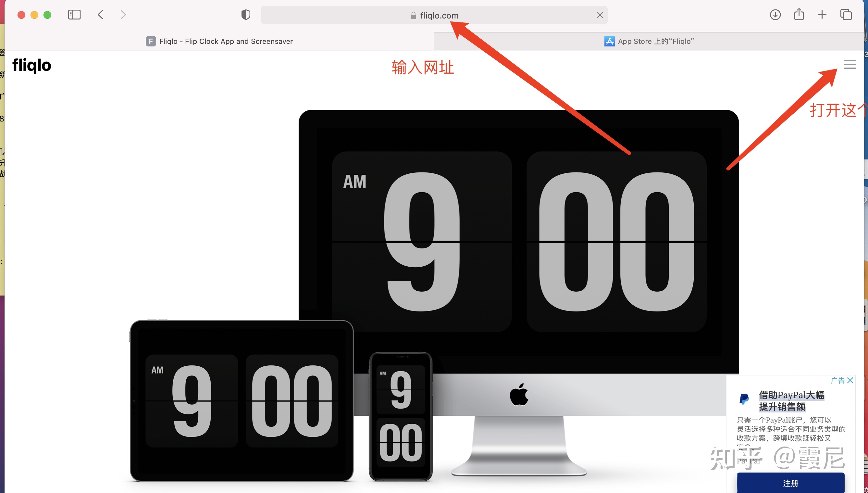Click the Safari tab overview icon

847,14
